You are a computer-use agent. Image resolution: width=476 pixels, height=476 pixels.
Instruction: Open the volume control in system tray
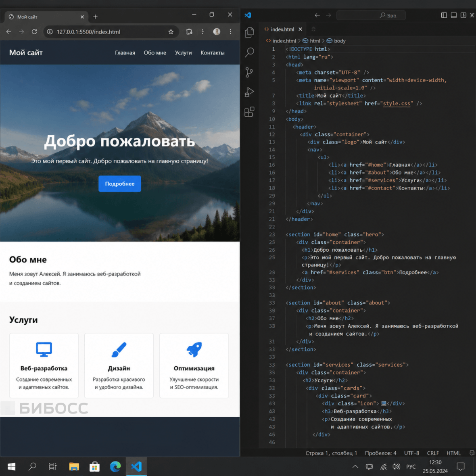[396, 467]
